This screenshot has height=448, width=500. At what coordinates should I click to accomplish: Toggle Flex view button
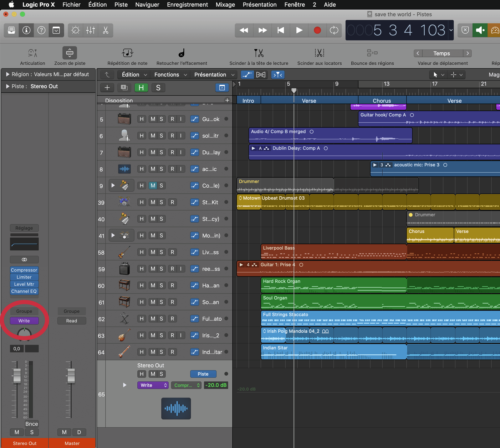[x=261, y=75]
